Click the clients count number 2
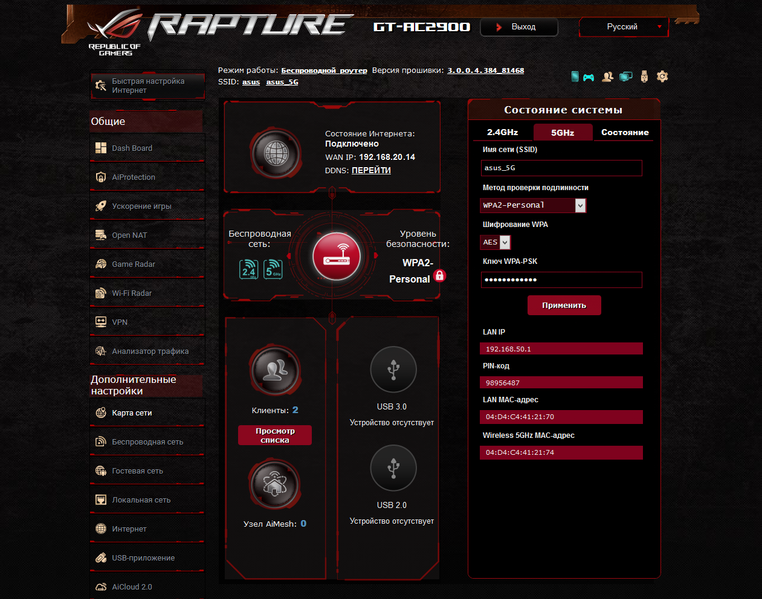The height and width of the screenshot is (599, 762). pyautogui.click(x=295, y=410)
